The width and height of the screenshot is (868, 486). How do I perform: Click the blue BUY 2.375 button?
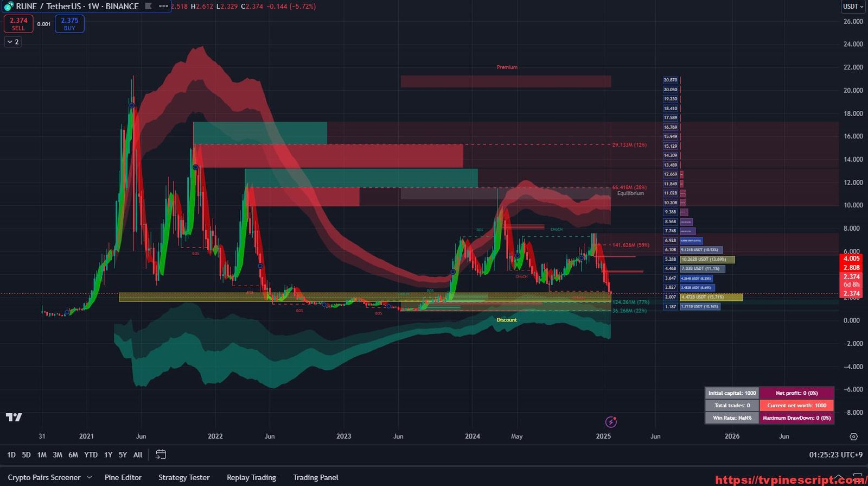pyautogui.click(x=69, y=24)
